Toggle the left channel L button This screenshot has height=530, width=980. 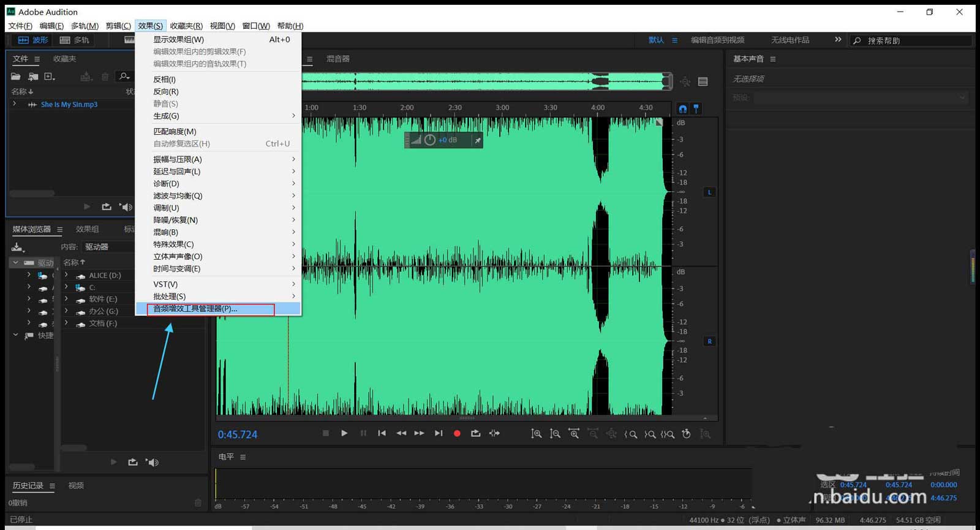(x=709, y=192)
